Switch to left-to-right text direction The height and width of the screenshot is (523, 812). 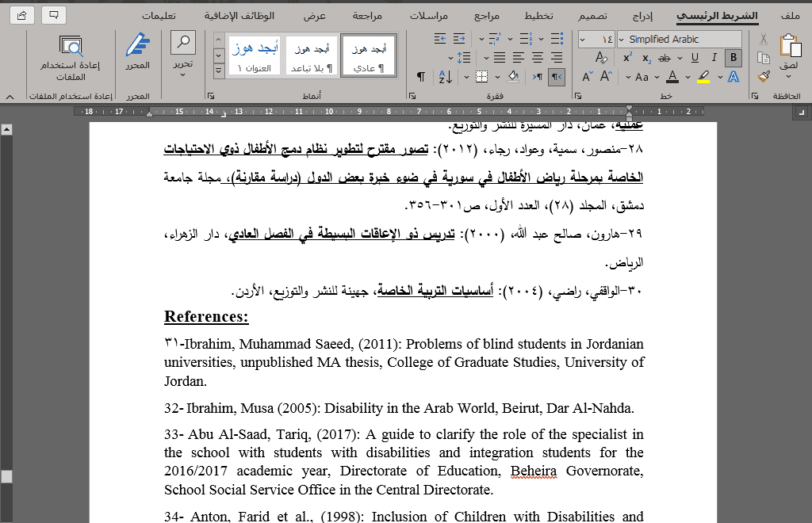538,77
